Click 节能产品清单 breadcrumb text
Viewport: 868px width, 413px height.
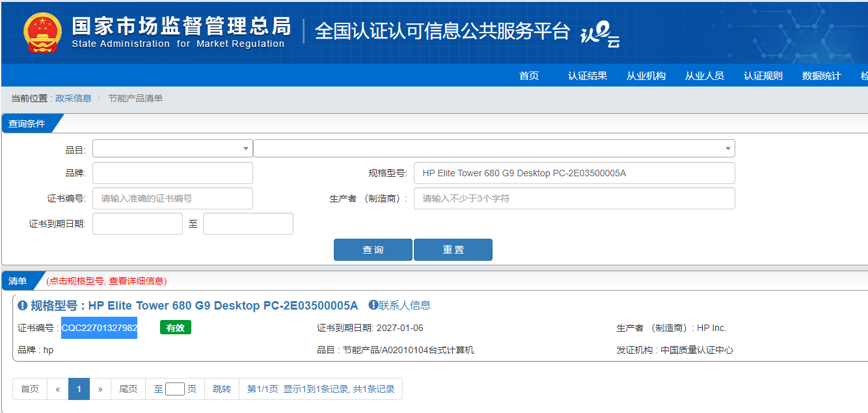pyautogui.click(x=135, y=98)
